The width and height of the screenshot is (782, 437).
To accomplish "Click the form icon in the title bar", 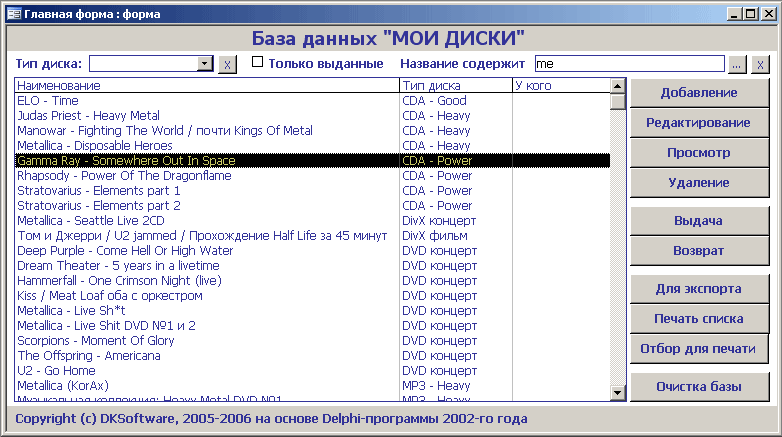I will click(x=13, y=14).
